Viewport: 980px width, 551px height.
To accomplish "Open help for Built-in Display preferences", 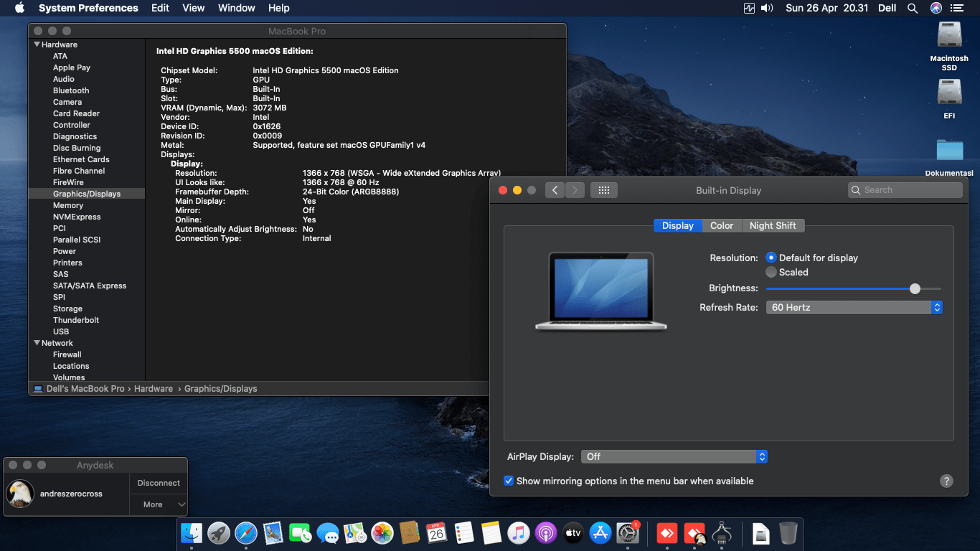I will coord(946,481).
